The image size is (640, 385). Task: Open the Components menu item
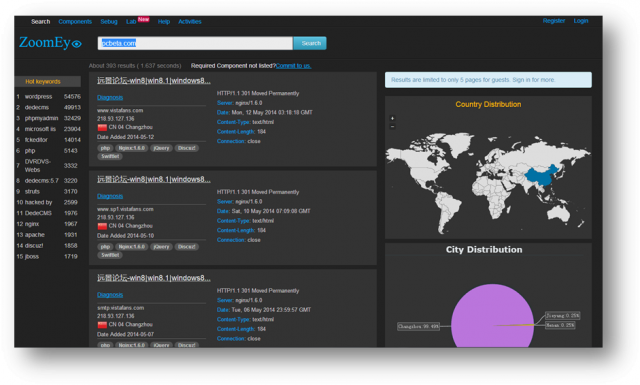75,22
